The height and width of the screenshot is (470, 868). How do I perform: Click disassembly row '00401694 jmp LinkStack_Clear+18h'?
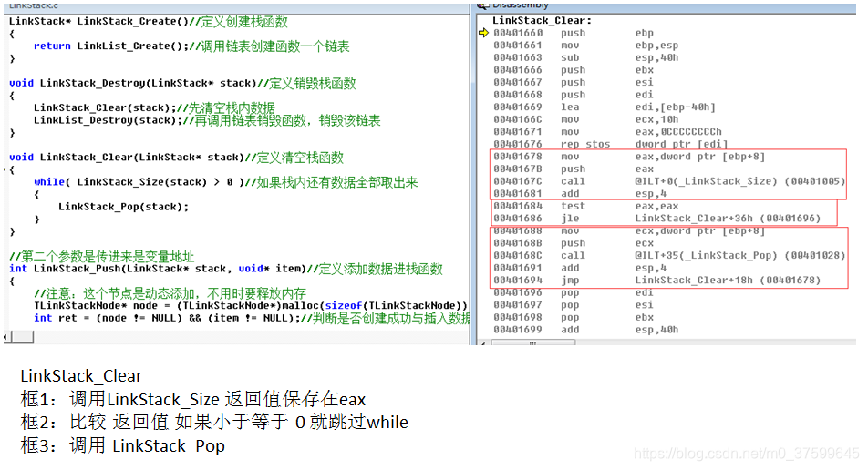(x=657, y=281)
